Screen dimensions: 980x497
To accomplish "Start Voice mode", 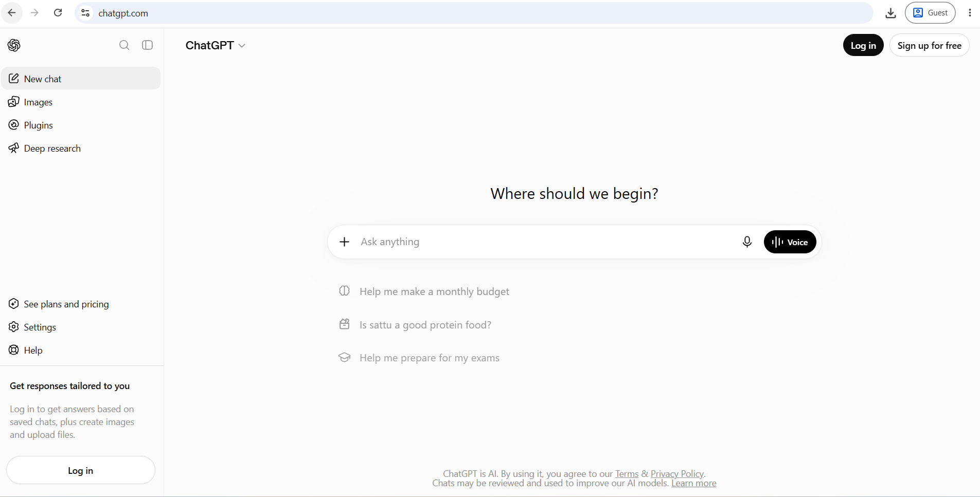I will point(790,242).
